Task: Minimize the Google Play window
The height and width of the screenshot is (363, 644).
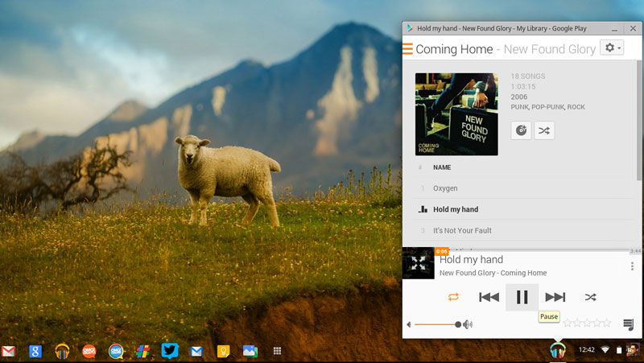Action: pos(614,28)
